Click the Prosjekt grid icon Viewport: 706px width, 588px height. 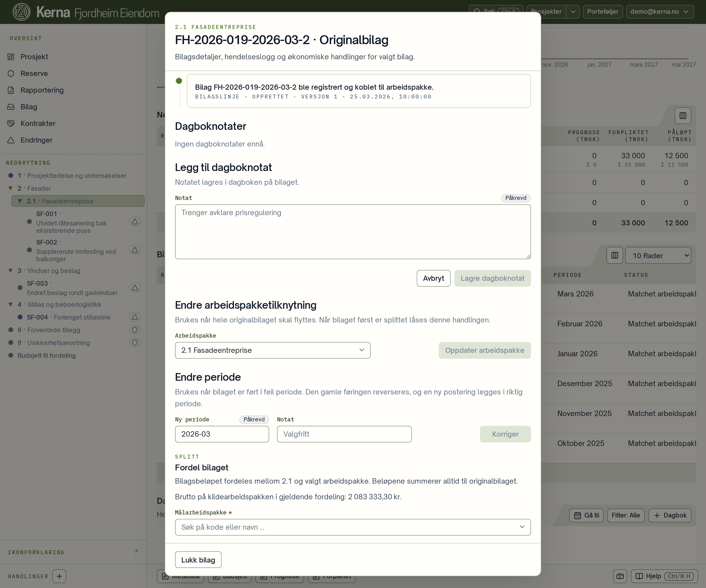click(x=11, y=57)
